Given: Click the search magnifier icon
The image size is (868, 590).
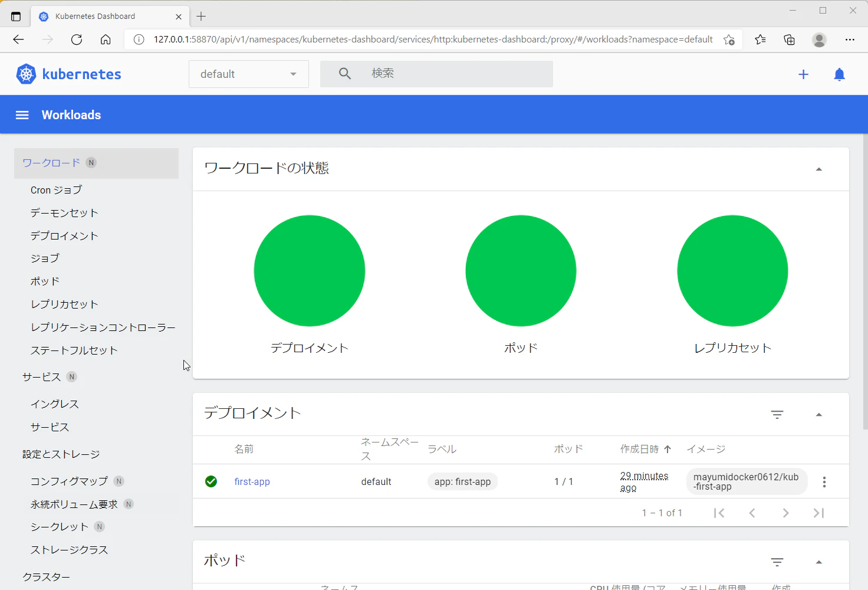Looking at the screenshot, I should tap(345, 73).
